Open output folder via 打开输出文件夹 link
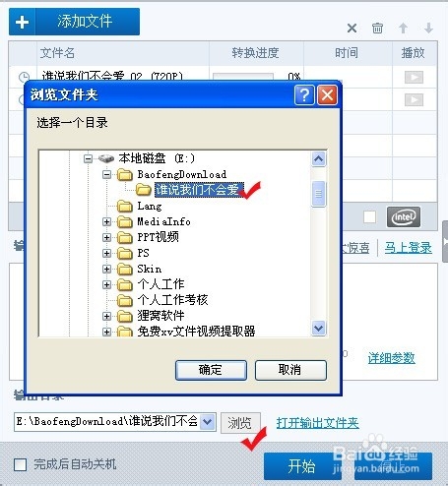Image resolution: width=448 pixels, height=486 pixels. point(317,423)
